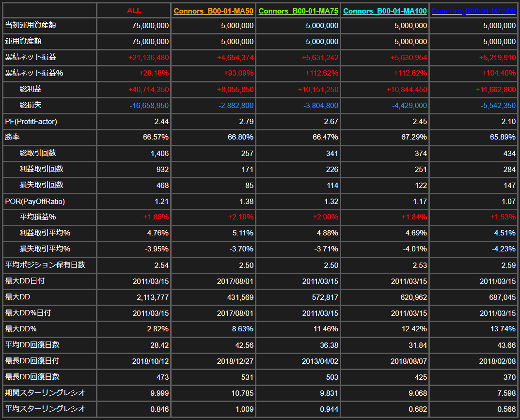Click the -4.23% average losing trade cell
Viewport: 520px width, 420px height.
click(x=504, y=249)
